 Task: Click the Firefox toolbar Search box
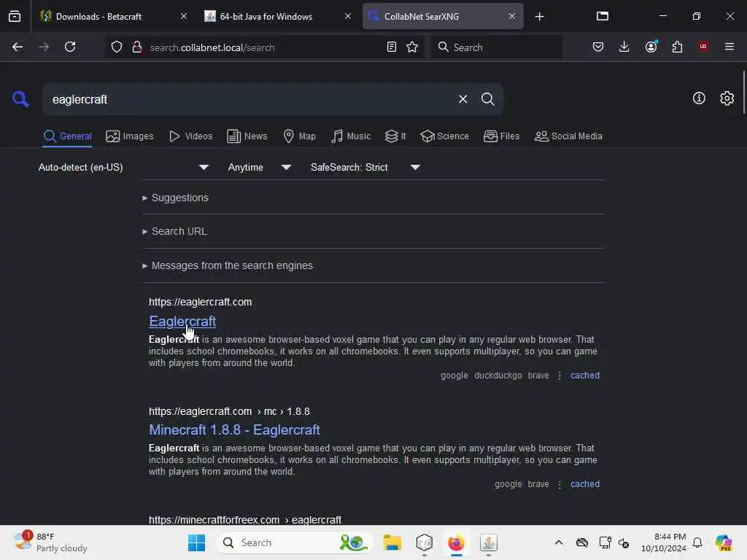[x=497, y=47]
